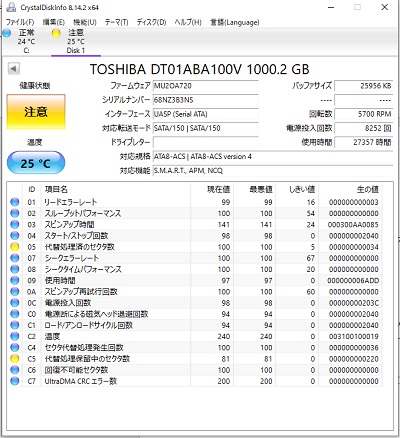Click the yellow status icon of Disk 1
This screenshot has width=400, height=438.
pyautogui.click(x=56, y=33)
